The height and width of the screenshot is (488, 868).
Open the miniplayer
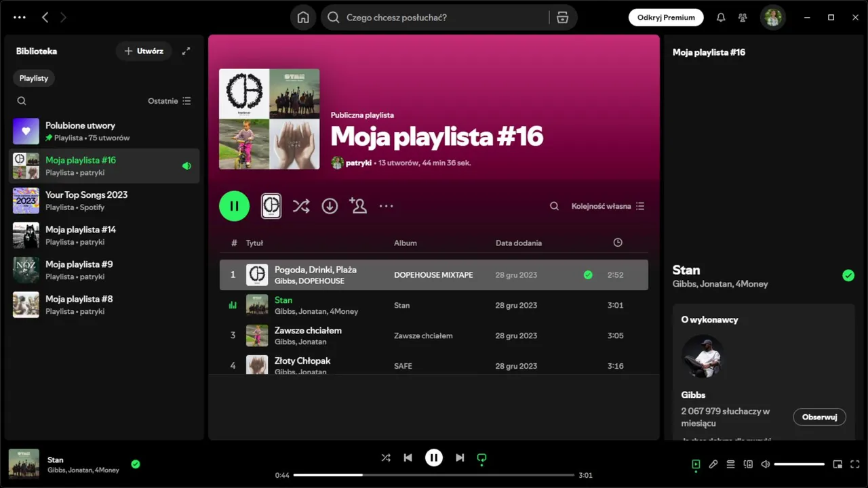coord(837,464)
